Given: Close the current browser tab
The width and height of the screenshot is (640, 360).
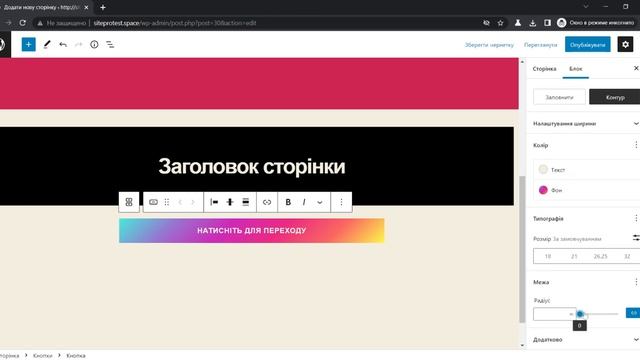Looking at the screenshot, I should tap(86, 7).
